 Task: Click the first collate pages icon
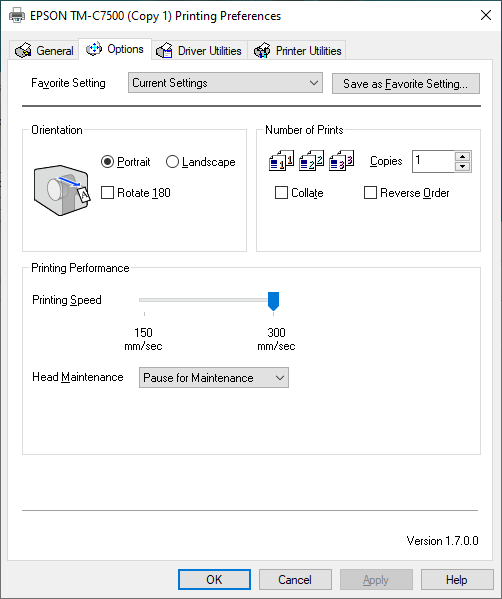click(282, 160)
